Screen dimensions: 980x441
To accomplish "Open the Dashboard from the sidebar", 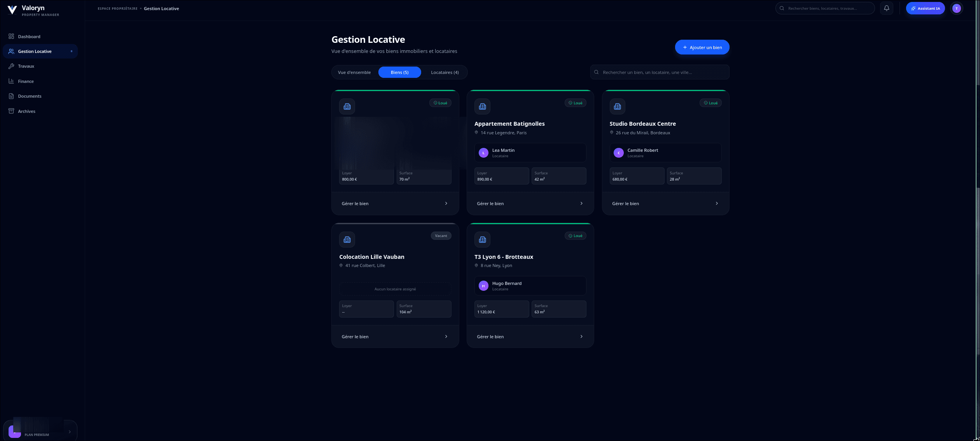I will 29,36.
